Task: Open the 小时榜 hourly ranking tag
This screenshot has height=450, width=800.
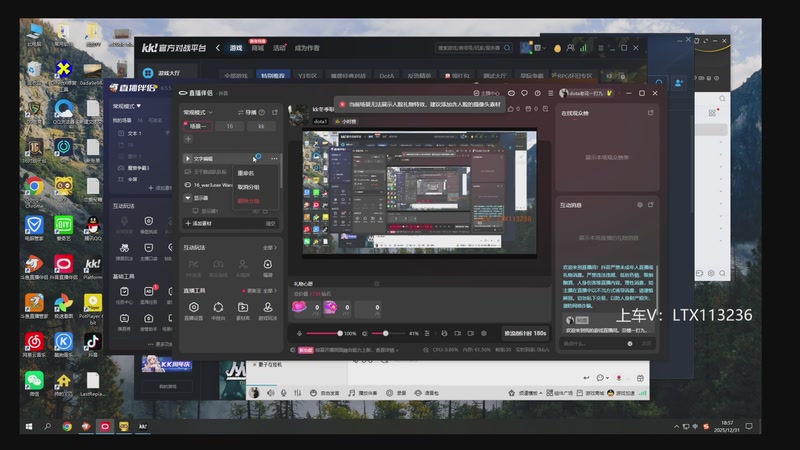Action: [346, 121]
